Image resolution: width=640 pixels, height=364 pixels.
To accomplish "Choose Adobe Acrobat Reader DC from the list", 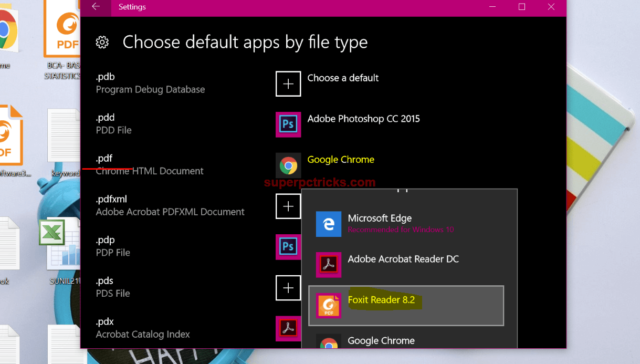I will [x=406, y=264].
